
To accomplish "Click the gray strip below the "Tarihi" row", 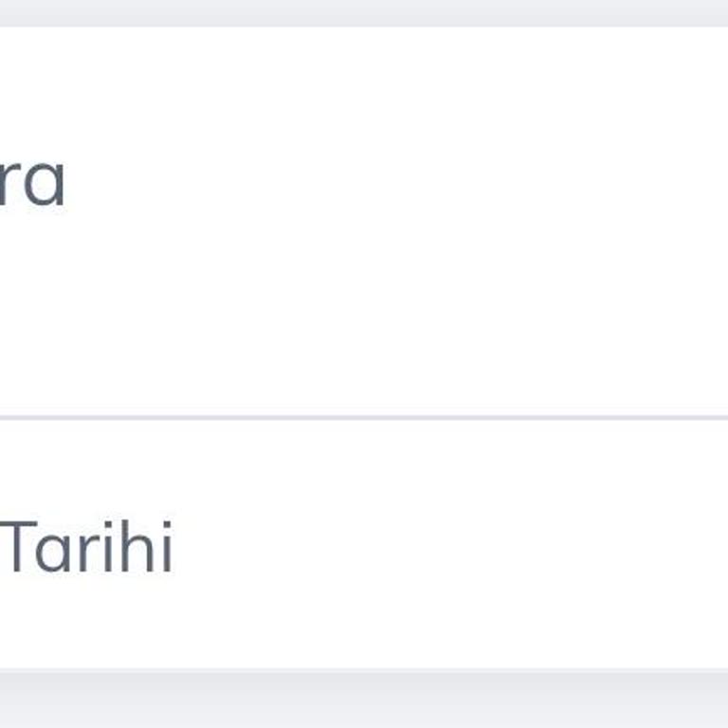I will [x=364, y=699].
